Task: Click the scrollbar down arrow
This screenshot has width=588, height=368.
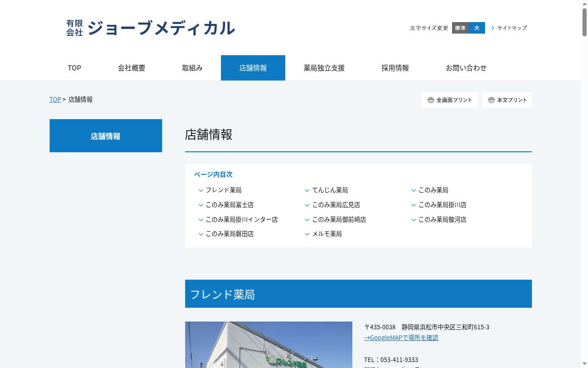Action: [x=584, y=364]
